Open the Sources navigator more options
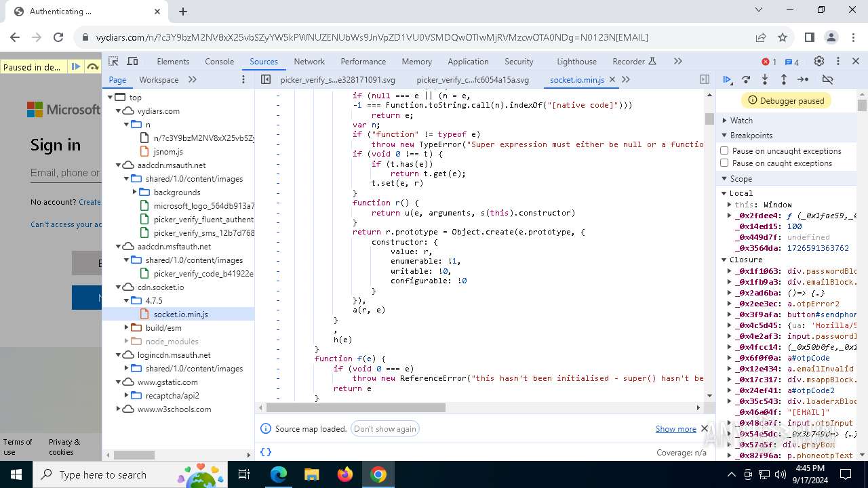The width and height of the screenshot is (868, 488). point(243,79)
